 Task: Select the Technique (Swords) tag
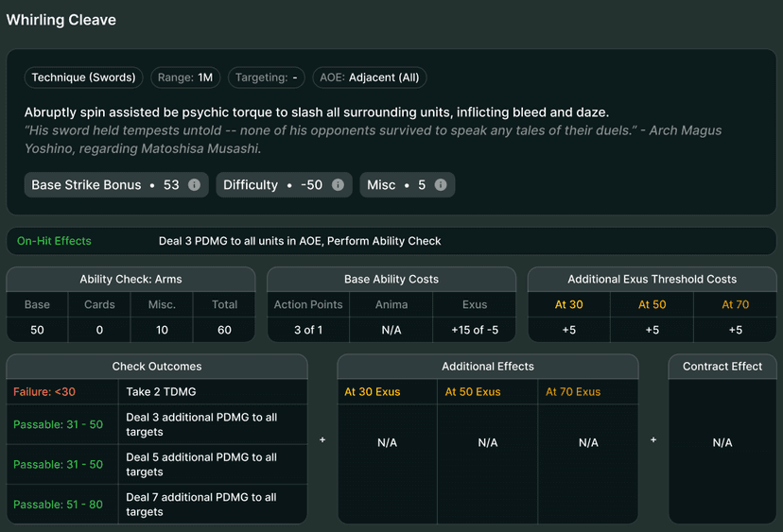click(83, 77)
